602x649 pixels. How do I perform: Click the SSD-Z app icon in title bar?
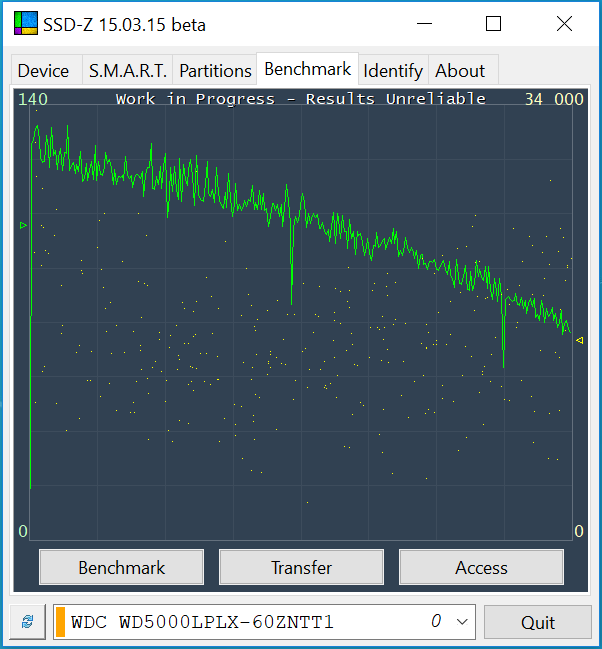coord(26,23)
